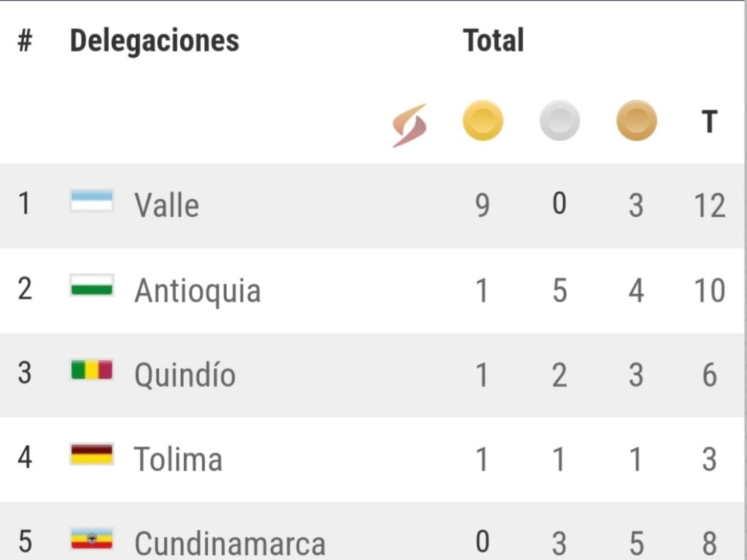Click the red swoosh logo icon

(x=409, y=125)
